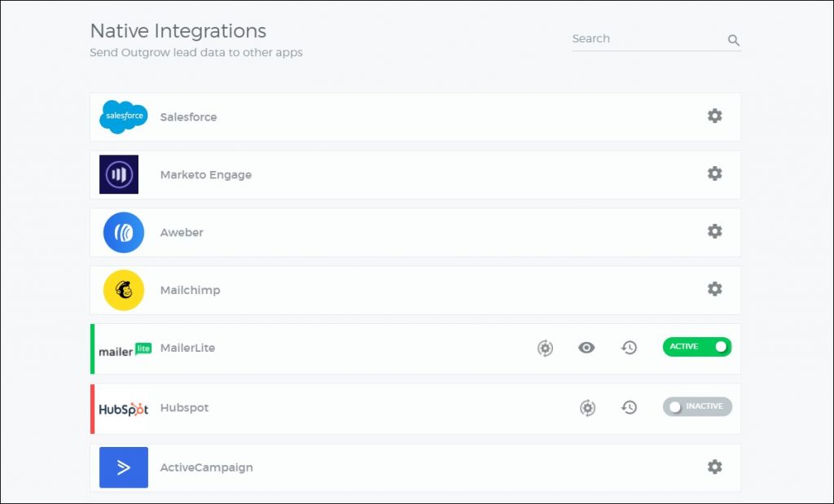Click the search magnifier icon
This screenshot has width=834, height=504.
tap(733, 40)
